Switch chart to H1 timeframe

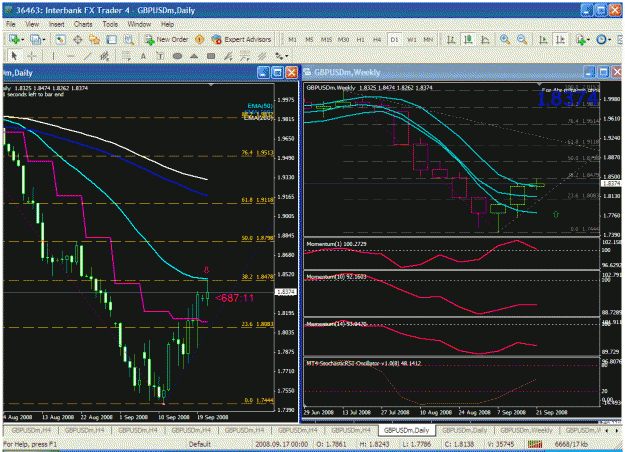coord(360,39)
